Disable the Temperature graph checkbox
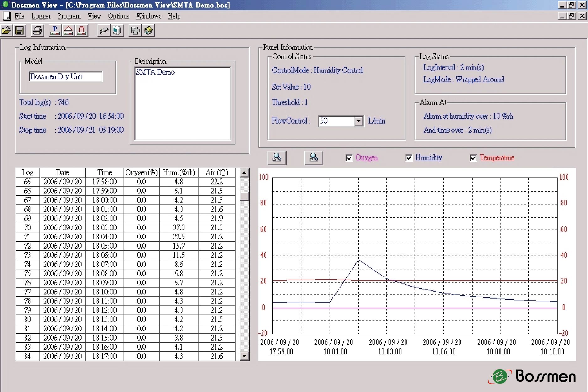The image size is (588, 392). click(473, 158)
